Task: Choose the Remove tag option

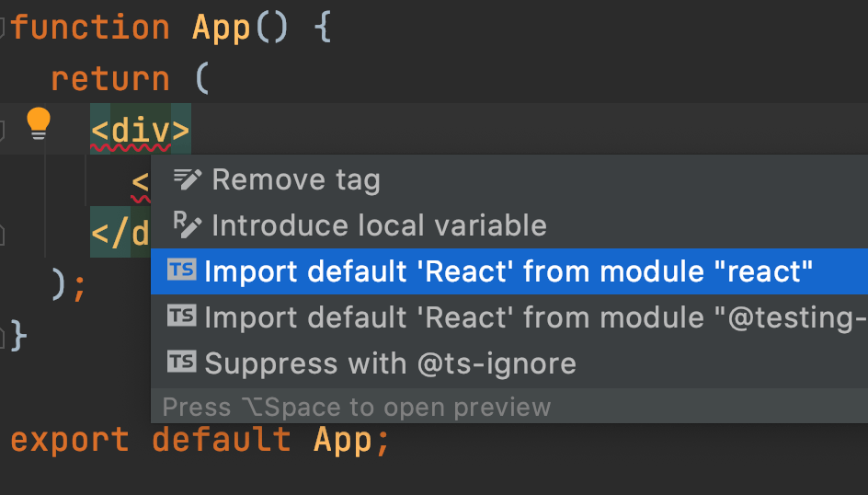Action: pos(296,179)
